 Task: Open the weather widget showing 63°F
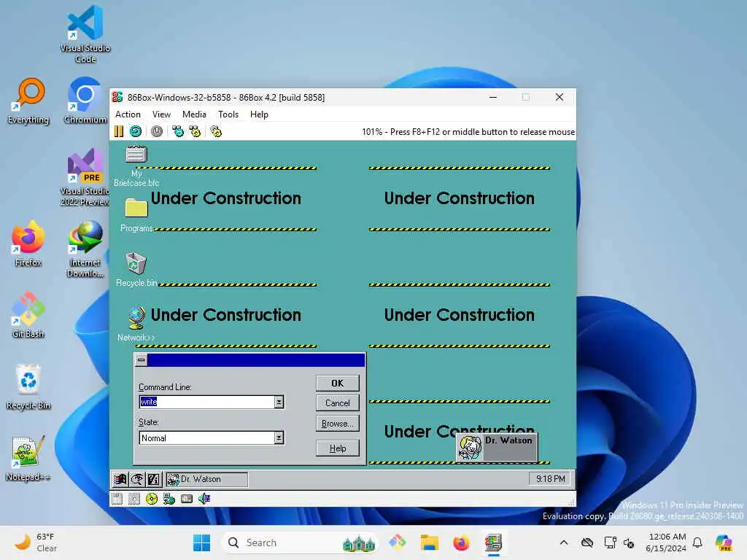pos(36,542)
